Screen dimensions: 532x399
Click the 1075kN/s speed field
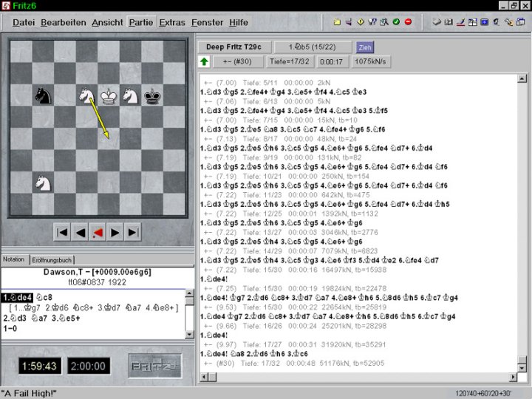370,62
